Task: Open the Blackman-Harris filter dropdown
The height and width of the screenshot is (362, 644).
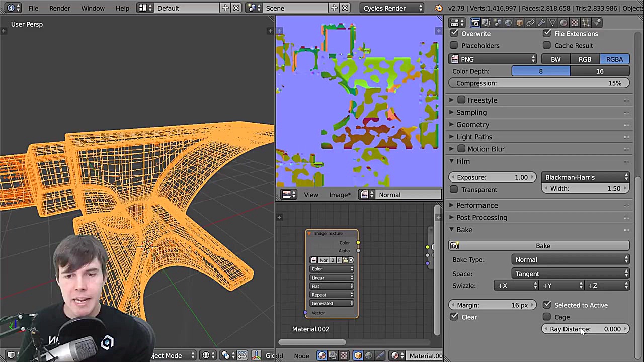Action: [586, 177]
